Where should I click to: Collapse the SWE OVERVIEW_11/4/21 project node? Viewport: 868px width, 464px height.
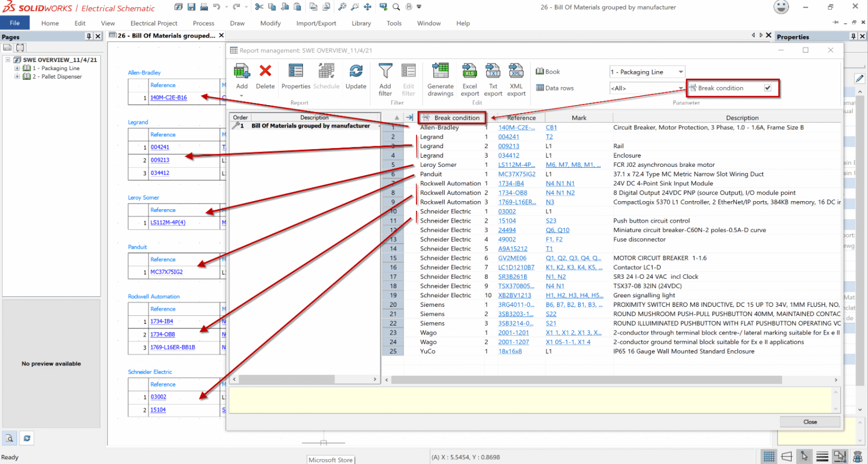(8, 59)
